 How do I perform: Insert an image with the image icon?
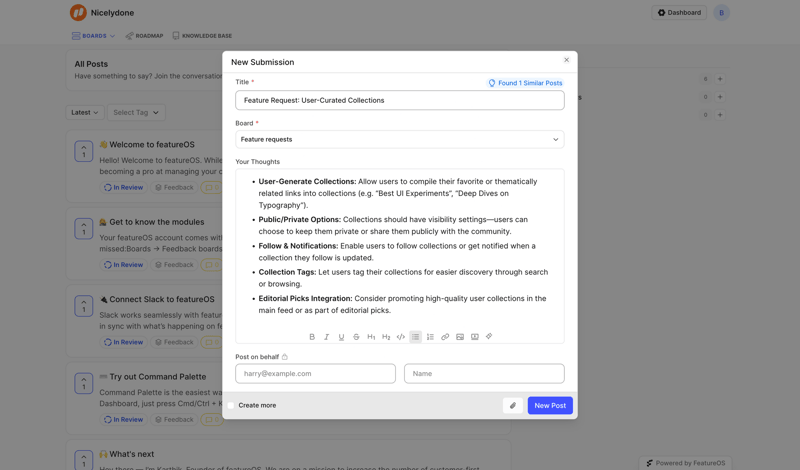(460, 337)
